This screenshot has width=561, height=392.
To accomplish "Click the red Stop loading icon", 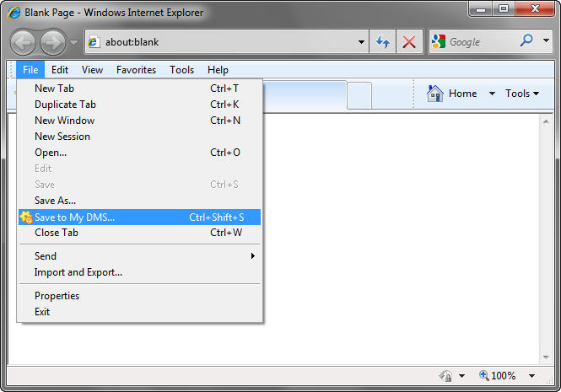I will point(409,42).
